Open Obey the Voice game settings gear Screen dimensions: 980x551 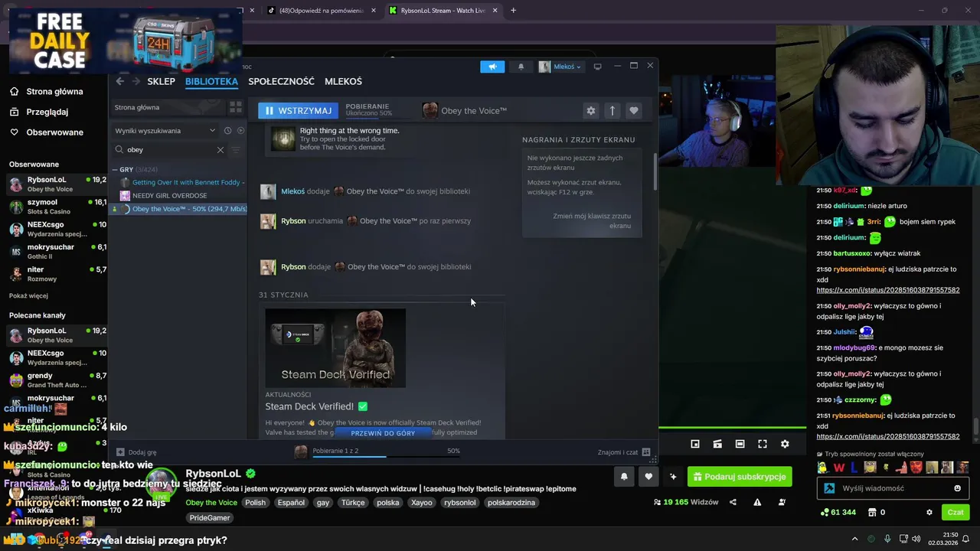pos(591,111)
